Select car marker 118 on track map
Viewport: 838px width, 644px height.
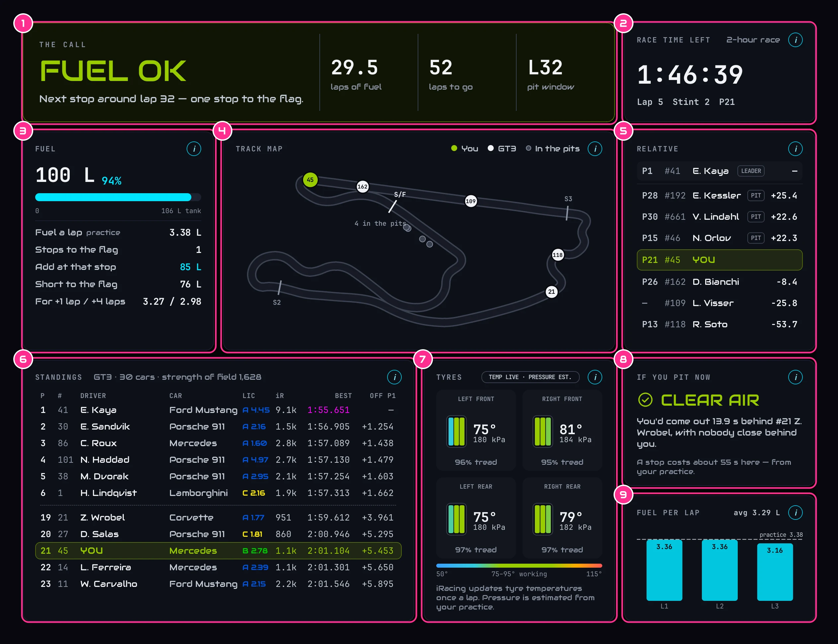point(558,255)
